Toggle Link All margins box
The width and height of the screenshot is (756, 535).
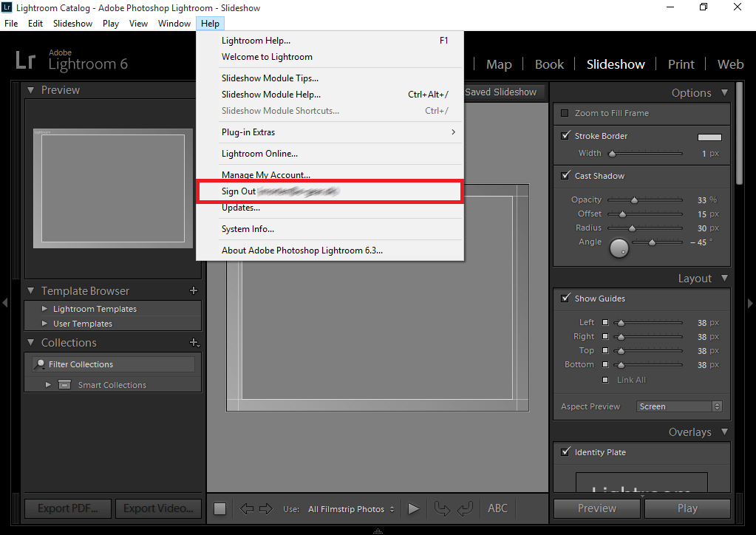(x=605, y=380)
